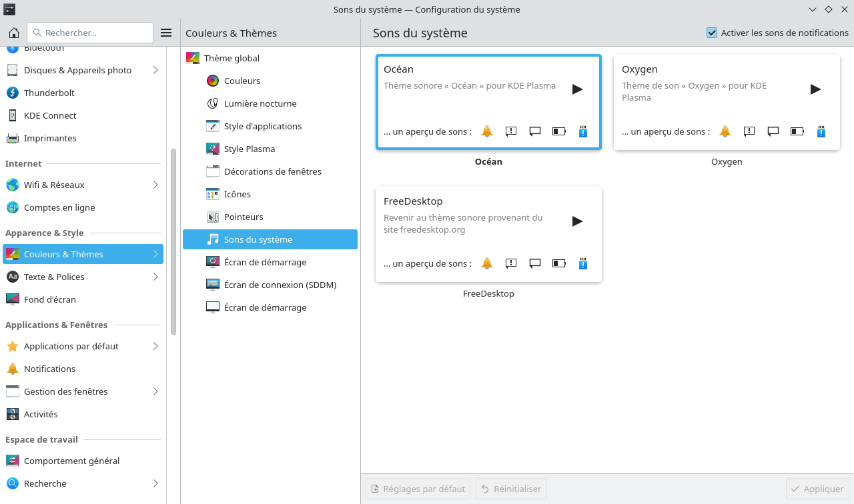Select the FreeDesktop sound theme card

pyautogui.click(x=488, y=234)
